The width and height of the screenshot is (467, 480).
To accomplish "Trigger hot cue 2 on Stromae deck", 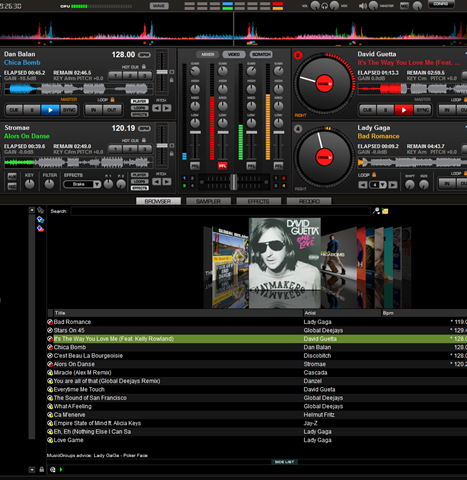I will tap(130, 149).
